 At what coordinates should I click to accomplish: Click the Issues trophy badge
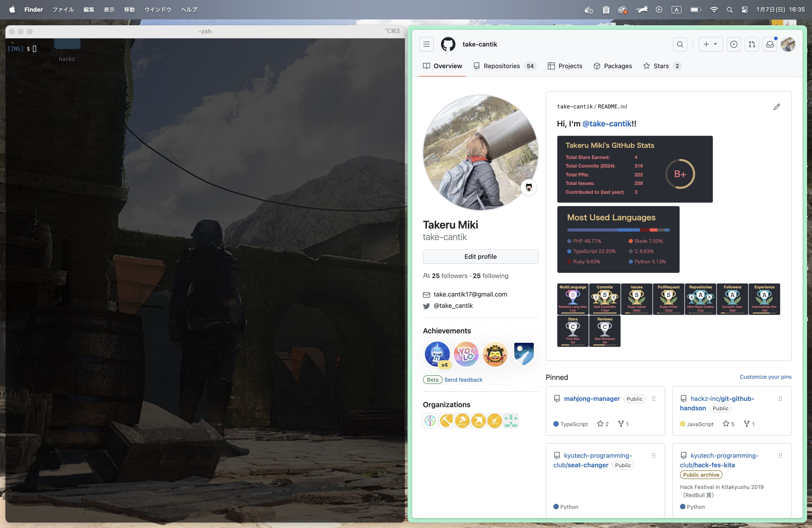point(636,299)
